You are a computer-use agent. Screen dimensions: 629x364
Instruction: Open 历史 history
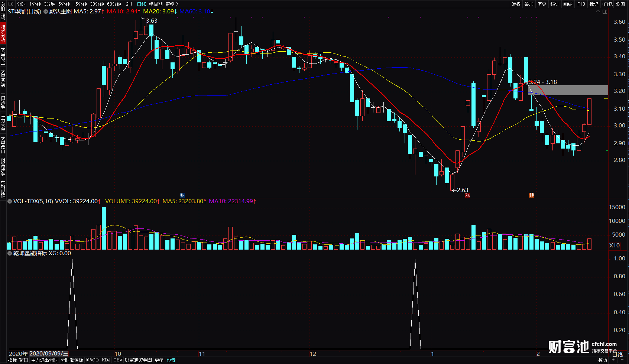(542, 4)
